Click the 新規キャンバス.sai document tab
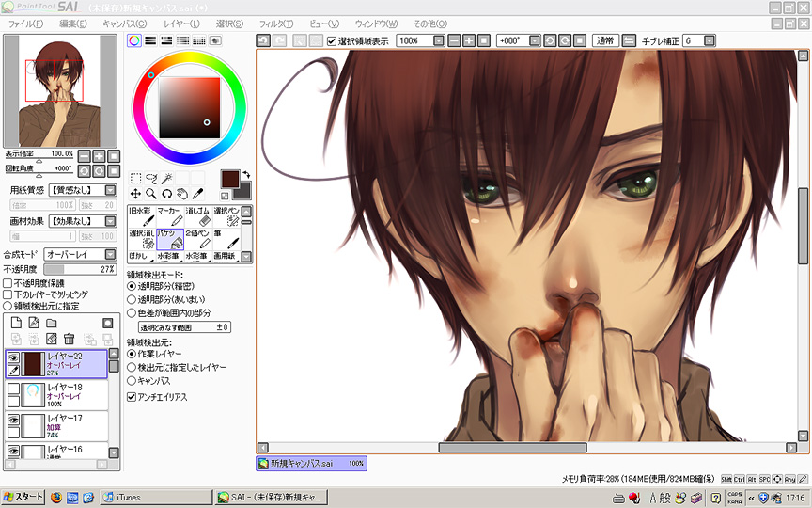This screenshot has width=812, height=508. [x=312, y=464]
